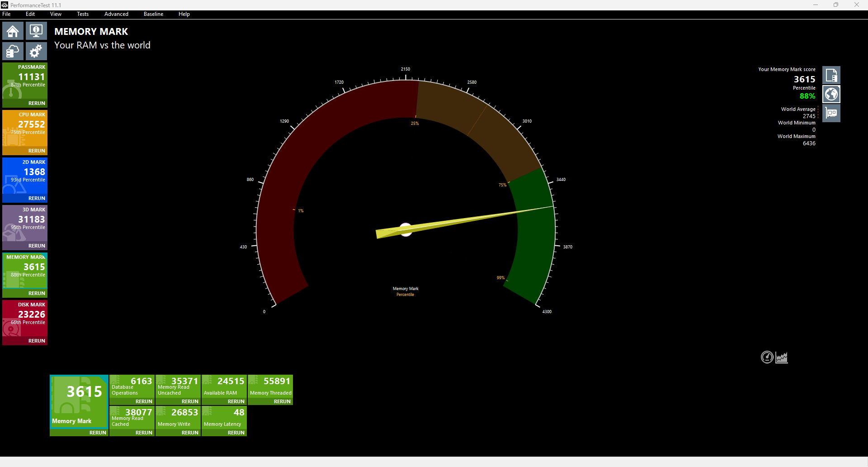This screenshot has height=467, width=868.
Task: Click the 2150 gauge scale label
Action: tap(406, 69)
